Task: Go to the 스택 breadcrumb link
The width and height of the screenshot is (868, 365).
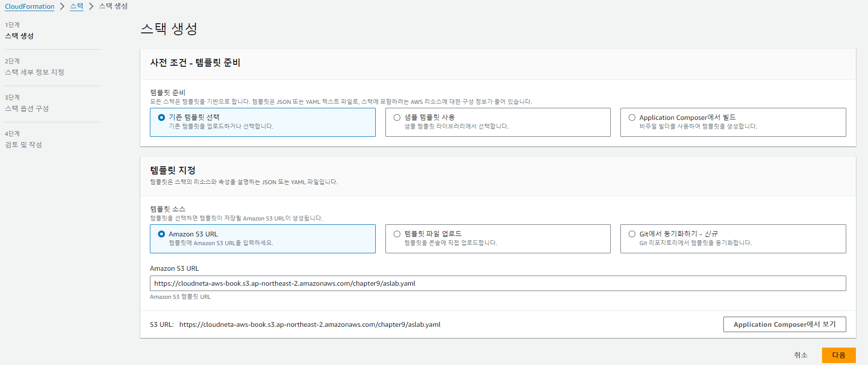Action: click(76, 6)
